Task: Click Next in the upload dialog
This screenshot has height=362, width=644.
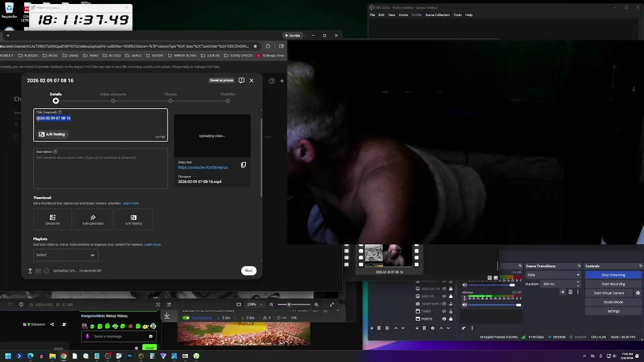Action: pyautogui.click(x=249, y=270)
